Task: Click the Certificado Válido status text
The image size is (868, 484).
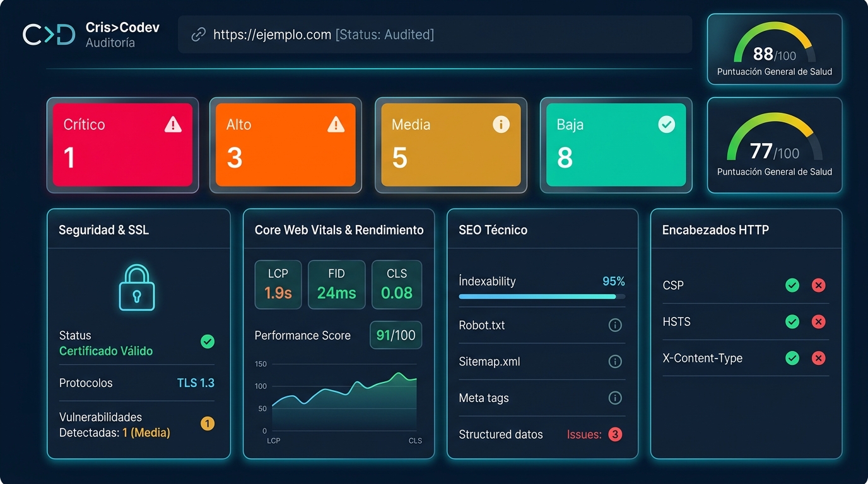Action: pos(106,351)
